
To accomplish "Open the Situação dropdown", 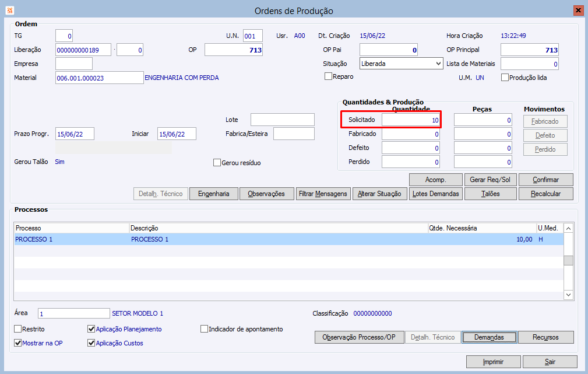I will click(x=401, y=64).
